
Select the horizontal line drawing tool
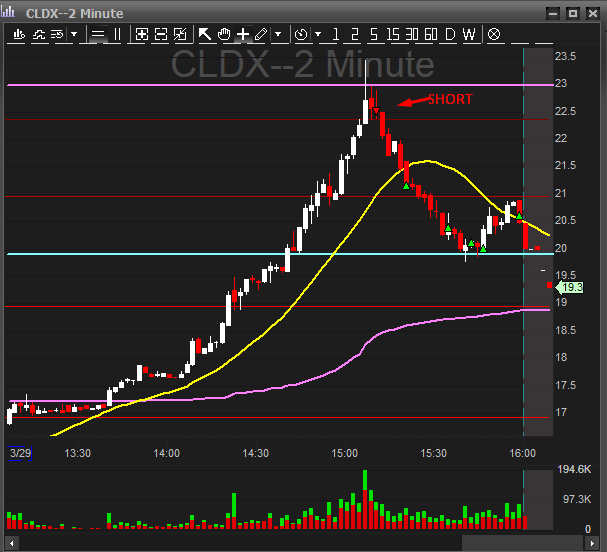pyautogui.click(x=98, y=34)
